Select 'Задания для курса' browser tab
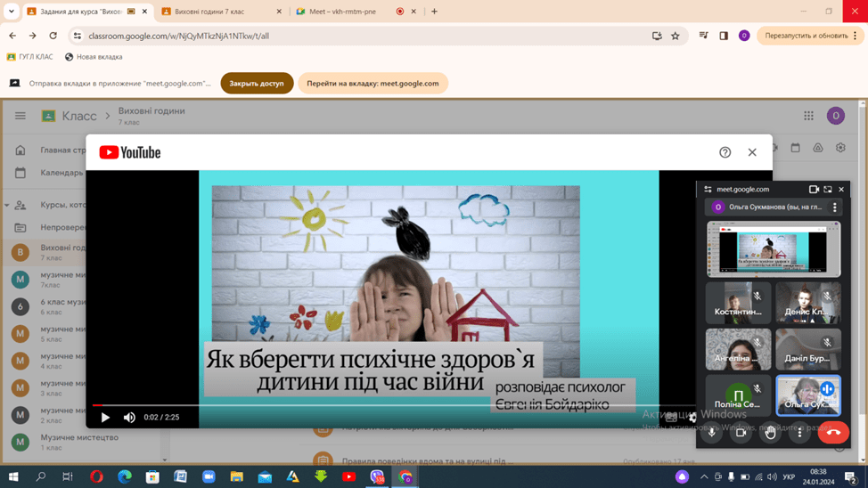The image size is (868, 488). tap(87, 11)
